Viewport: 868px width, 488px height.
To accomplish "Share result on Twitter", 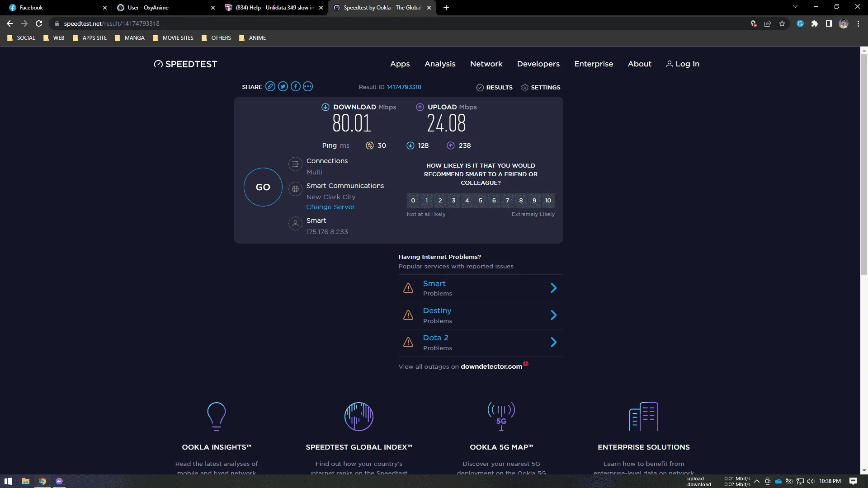I will (x=283, y=87).
